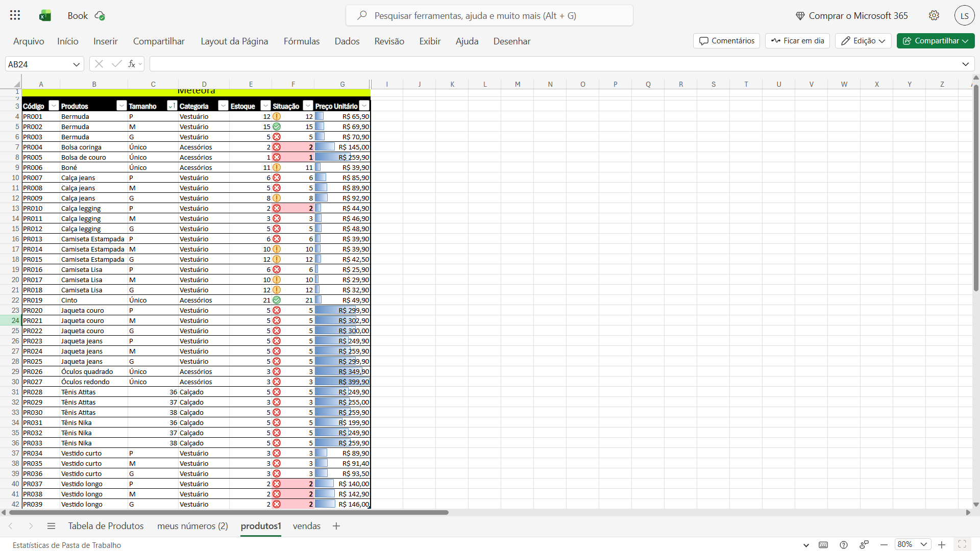Viewport: 980px width, 551px height.
Task: Expand the formula bar chevron
Action: [x=966, y=64]
